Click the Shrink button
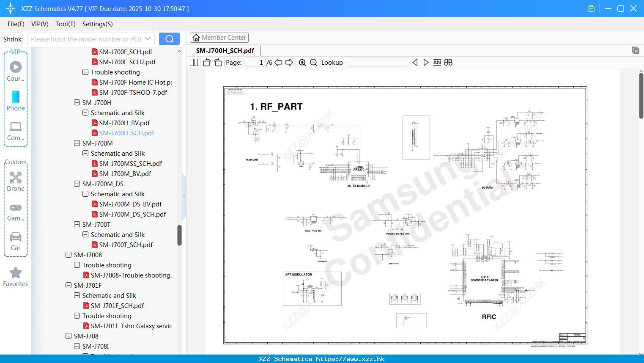 tap(12, 39)
